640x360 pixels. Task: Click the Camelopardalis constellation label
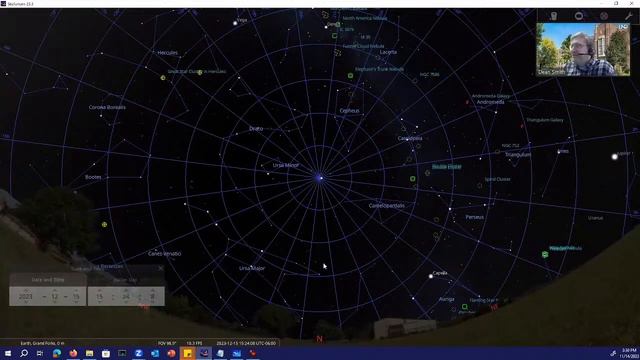point(387,206)
